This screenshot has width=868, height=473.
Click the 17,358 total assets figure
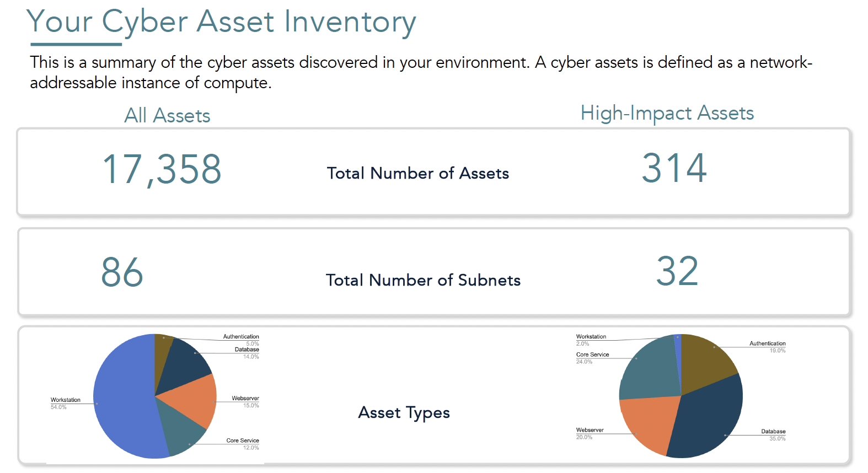162,170
